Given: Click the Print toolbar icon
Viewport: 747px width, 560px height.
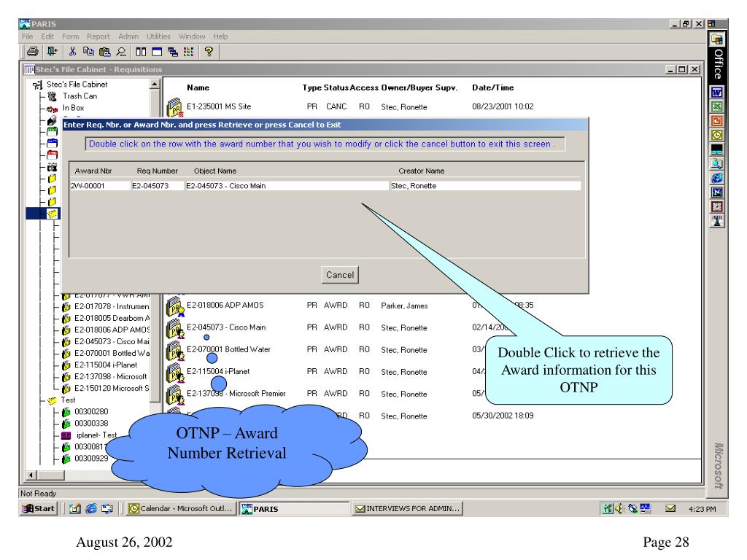Looking at the screenshot, I should 32,52.
